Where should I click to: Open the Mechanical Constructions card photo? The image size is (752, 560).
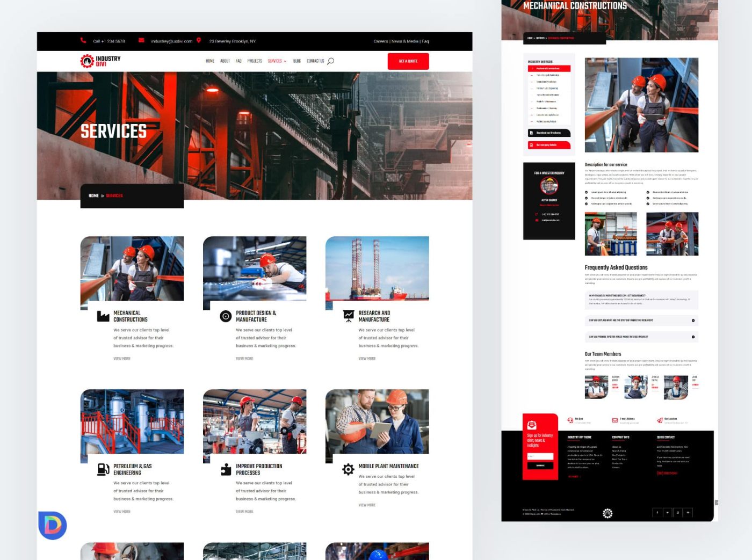click(x=132, y=268)
